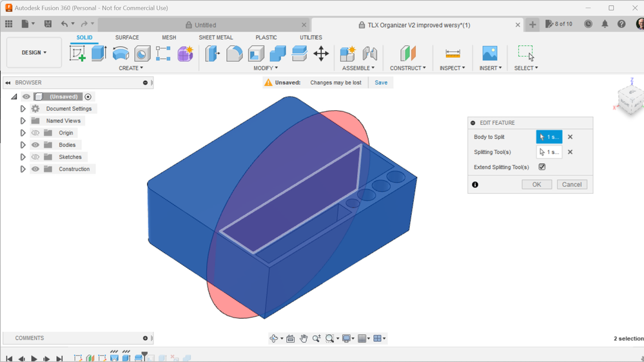
Task: Clear the Body to Split selection
Action: (x=570, y=137)
